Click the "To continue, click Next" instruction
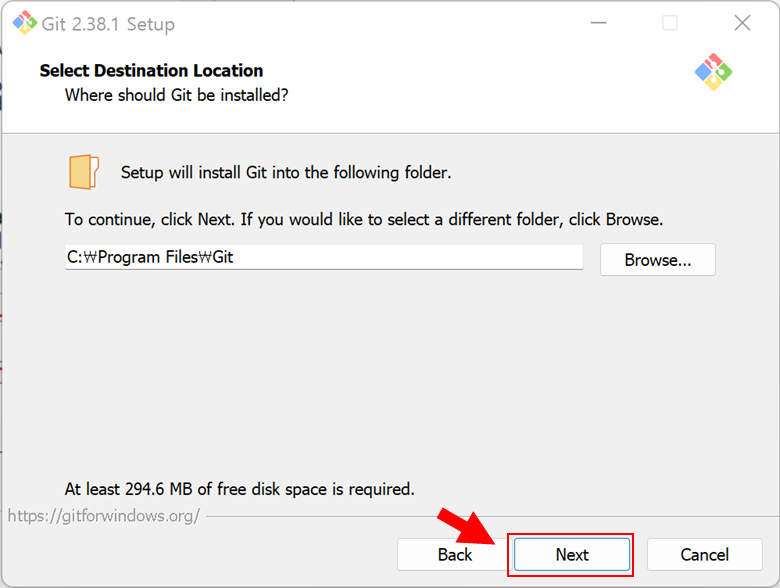 click(x=364, y=219)
